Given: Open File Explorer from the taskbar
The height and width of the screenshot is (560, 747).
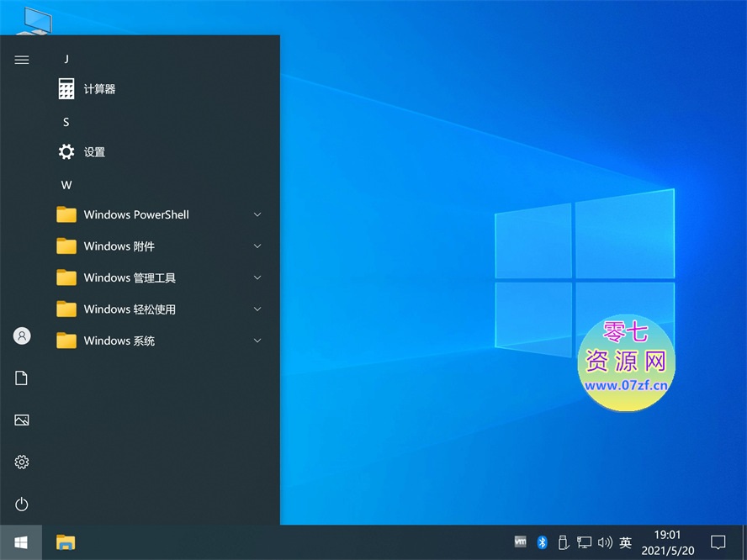Looking at the screenshot, I should pyautogui.click(x=66, y=542).
